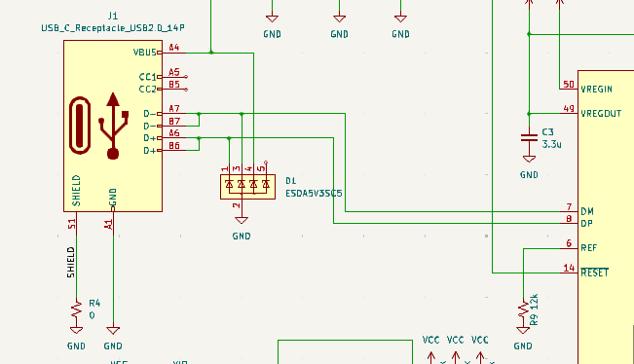The width and height of the screenshot is (634, 364).
Task: Click the DP pin 8 on IC
Action: tap(569, 224)
